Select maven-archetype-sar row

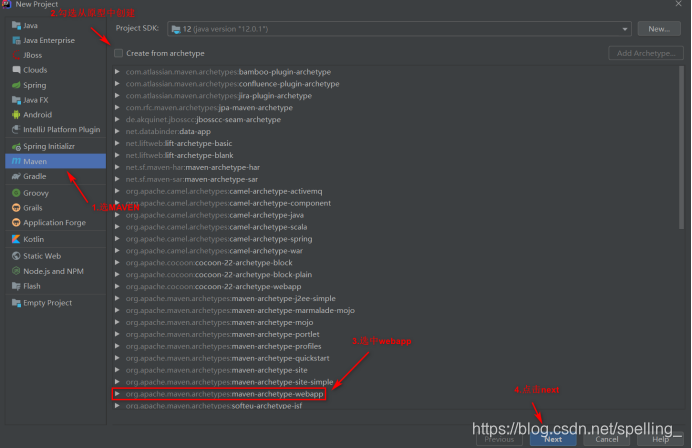coord(395,179)
